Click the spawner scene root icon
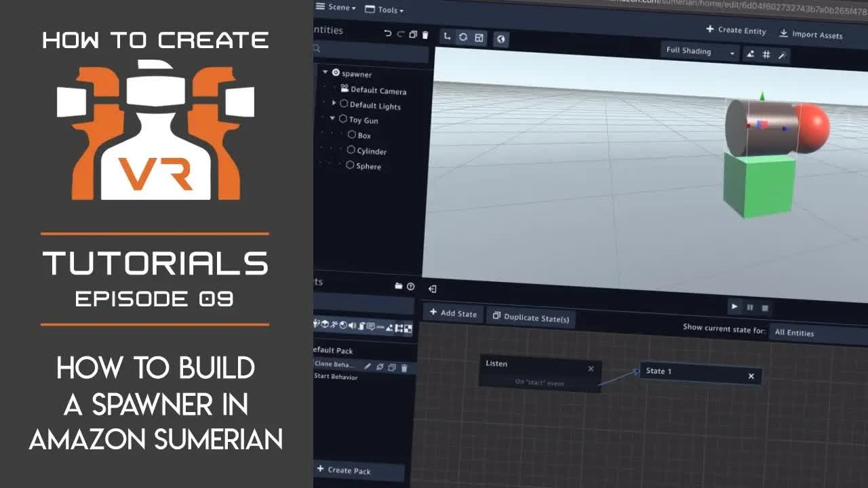 (x=335, y=73)
